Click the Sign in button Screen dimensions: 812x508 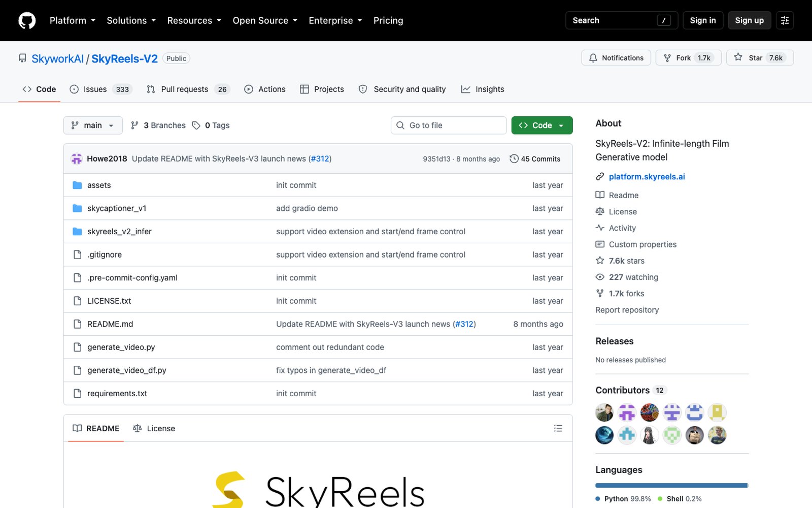point(703,20)
